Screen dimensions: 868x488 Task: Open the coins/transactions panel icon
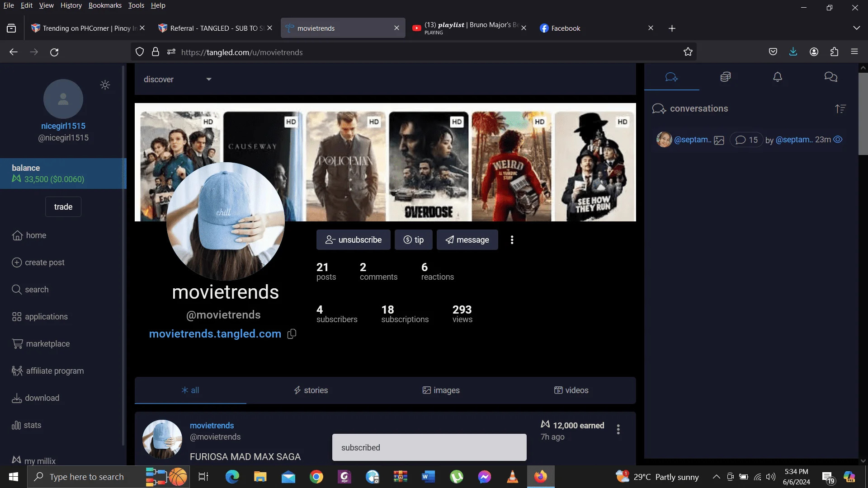tap(725, 77)
